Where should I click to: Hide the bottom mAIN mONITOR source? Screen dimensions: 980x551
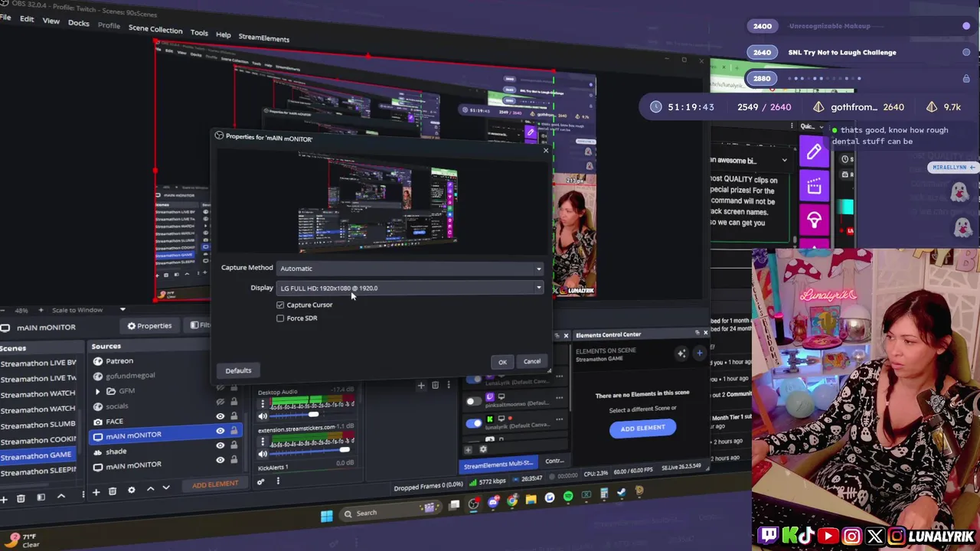click(x=220, y=460)
